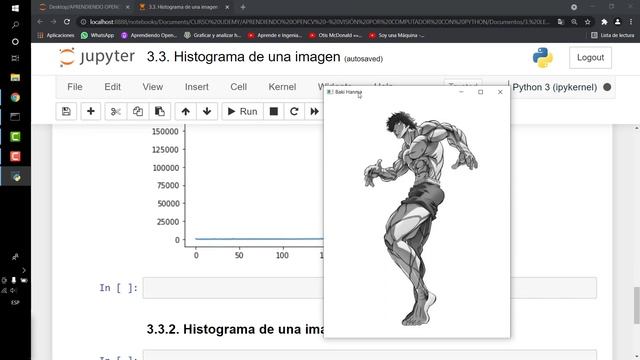Click the Python logo icon

point(542,57)
